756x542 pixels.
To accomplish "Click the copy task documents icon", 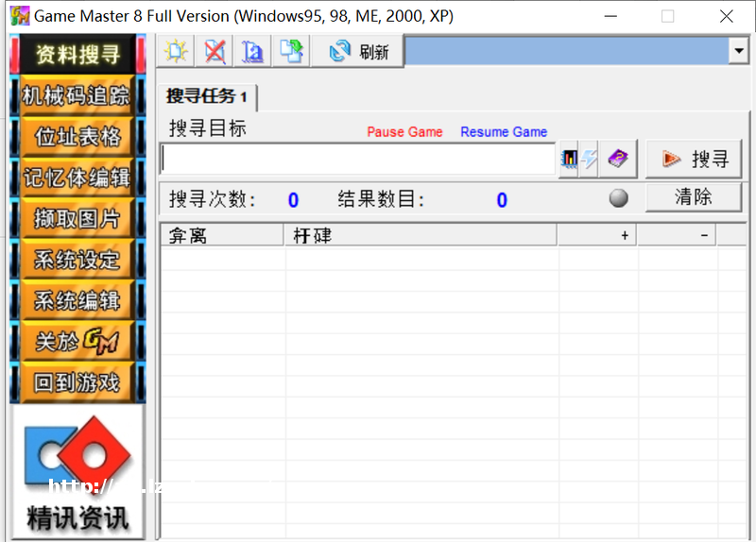I will 291,51.
